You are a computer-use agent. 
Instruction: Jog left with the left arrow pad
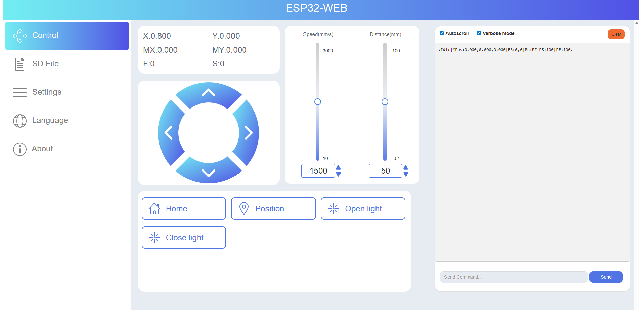[169, 133]
